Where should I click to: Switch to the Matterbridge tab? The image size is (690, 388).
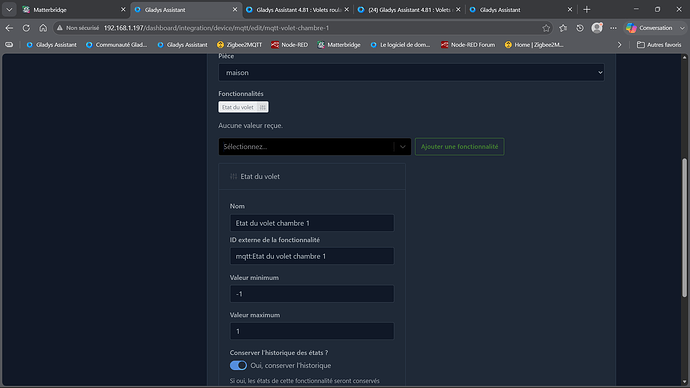coord(73,9)
